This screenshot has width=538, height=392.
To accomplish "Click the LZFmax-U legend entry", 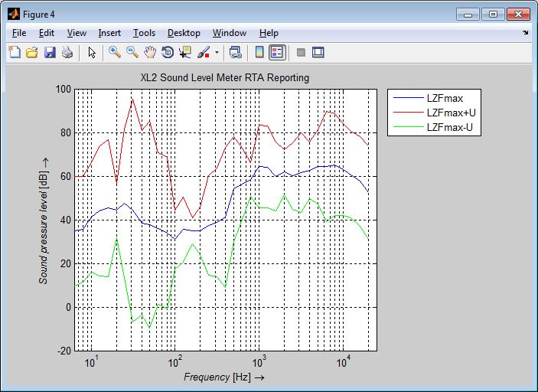I will 450,127.
